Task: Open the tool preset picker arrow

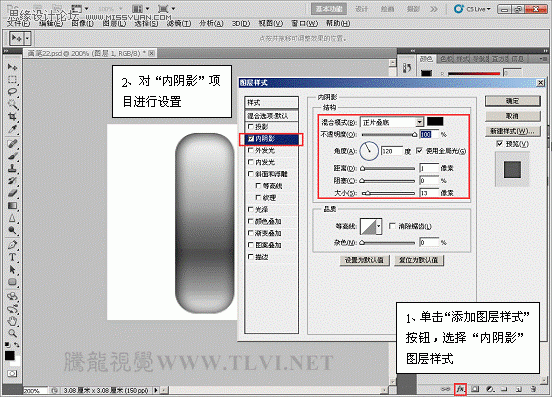Action: click(x=27, y=38)
